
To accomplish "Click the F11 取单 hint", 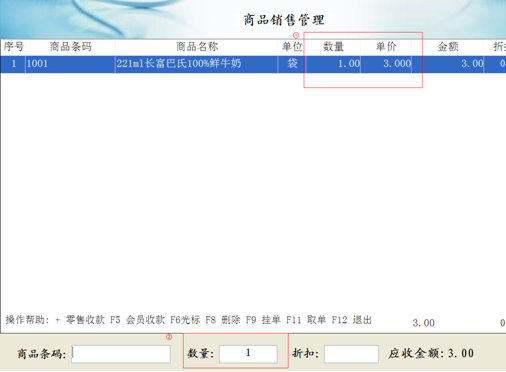I will coord(306,320).
